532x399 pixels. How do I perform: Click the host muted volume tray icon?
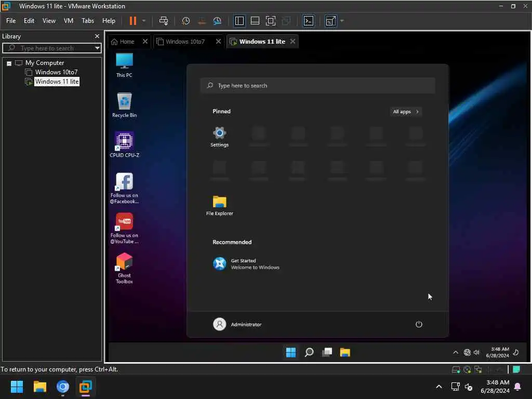click(469, 387)
